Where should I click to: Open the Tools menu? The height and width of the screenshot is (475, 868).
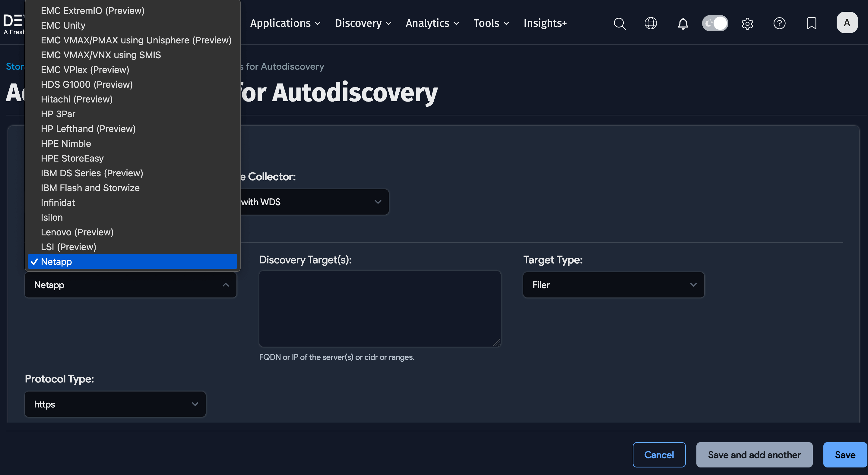(x=491, y=23)
